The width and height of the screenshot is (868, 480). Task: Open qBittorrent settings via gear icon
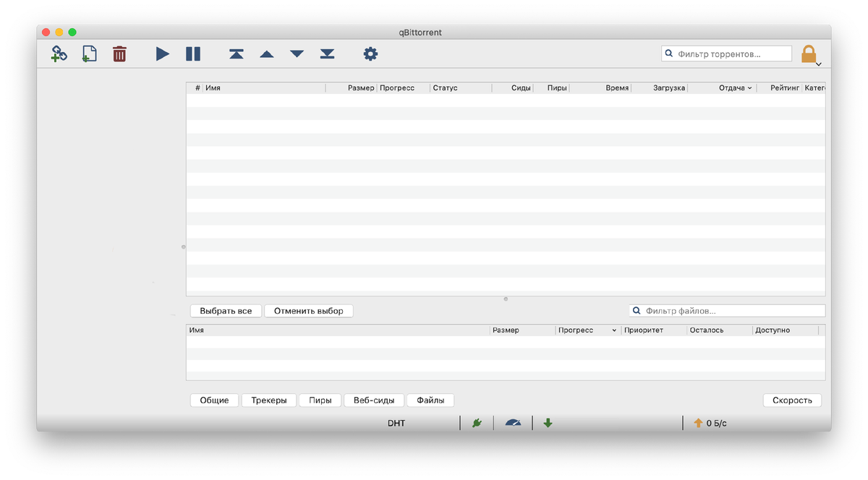[x=370, y=53]
